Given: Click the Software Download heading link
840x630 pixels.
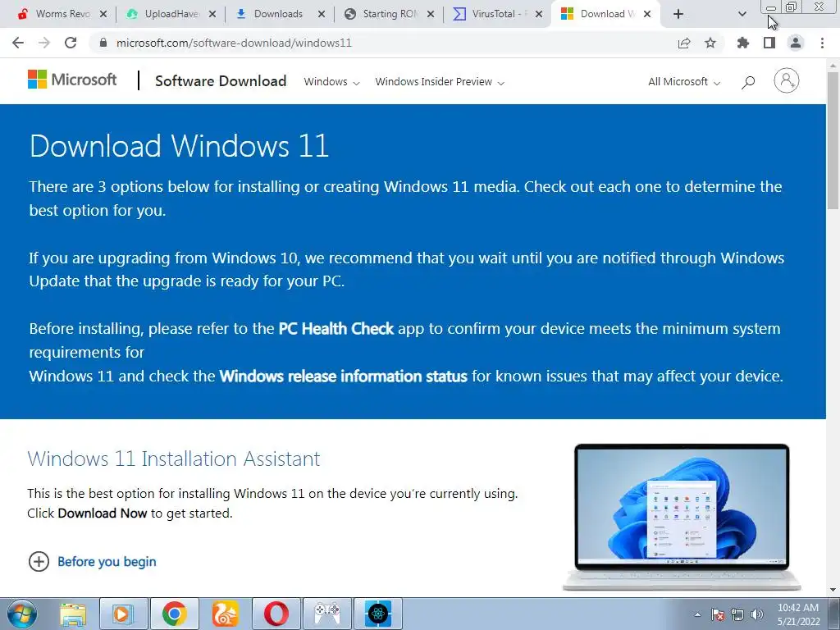Looking at the screenshot, I should 221,81.
